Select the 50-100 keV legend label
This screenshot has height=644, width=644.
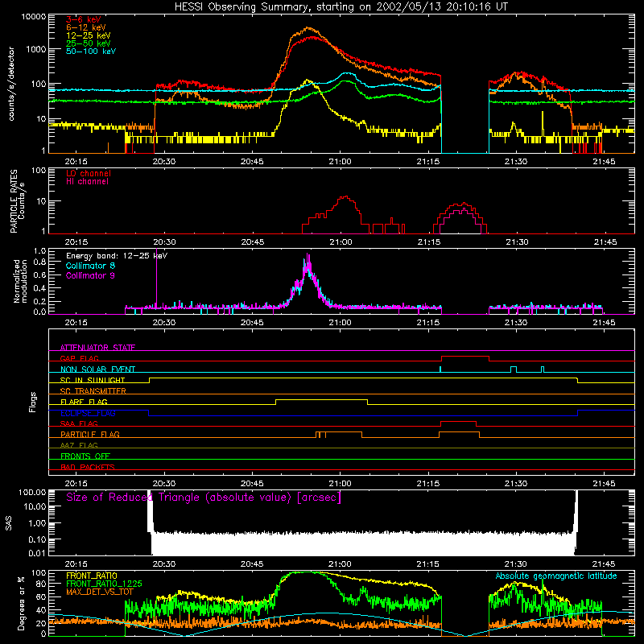[91, 52]
